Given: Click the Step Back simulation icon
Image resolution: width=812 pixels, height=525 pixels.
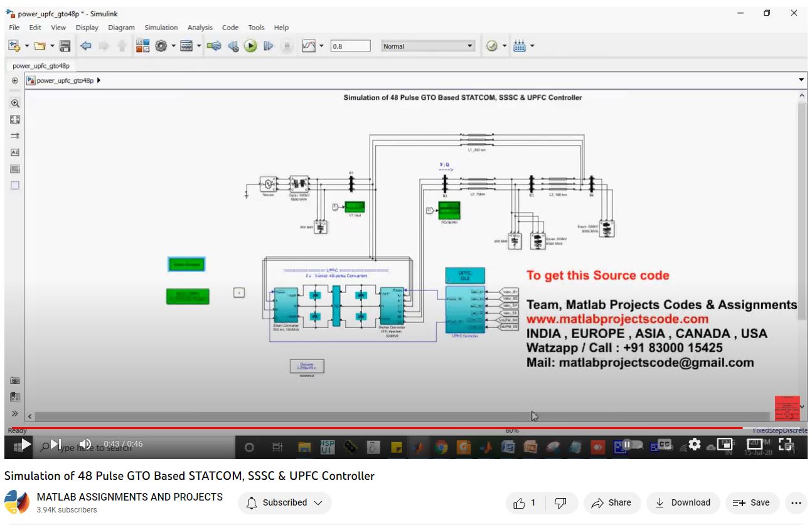Looking at the screenshot, I should [233, 46].
